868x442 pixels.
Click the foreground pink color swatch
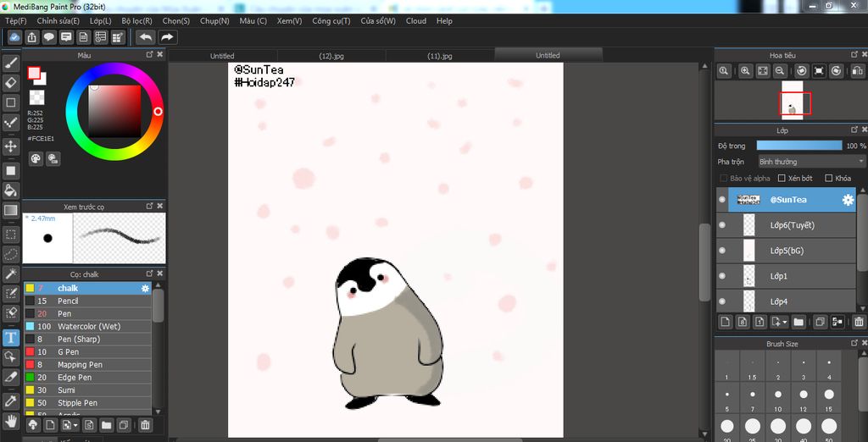click(34, 74)
